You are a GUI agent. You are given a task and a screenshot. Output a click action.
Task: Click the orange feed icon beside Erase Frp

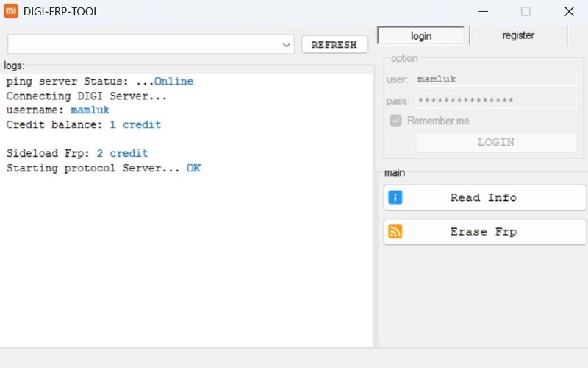pos(395,231)
